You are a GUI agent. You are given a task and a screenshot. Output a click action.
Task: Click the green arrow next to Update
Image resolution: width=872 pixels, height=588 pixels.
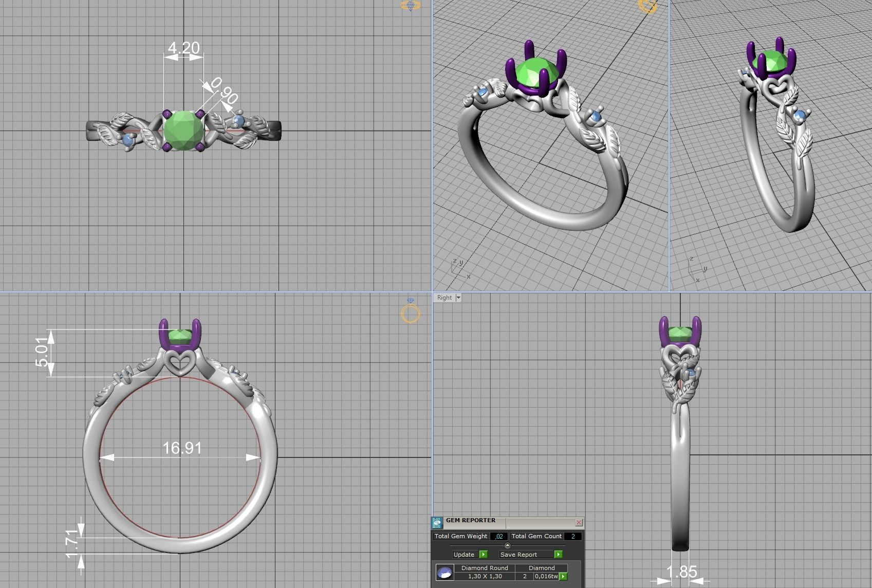click(484, 555)
